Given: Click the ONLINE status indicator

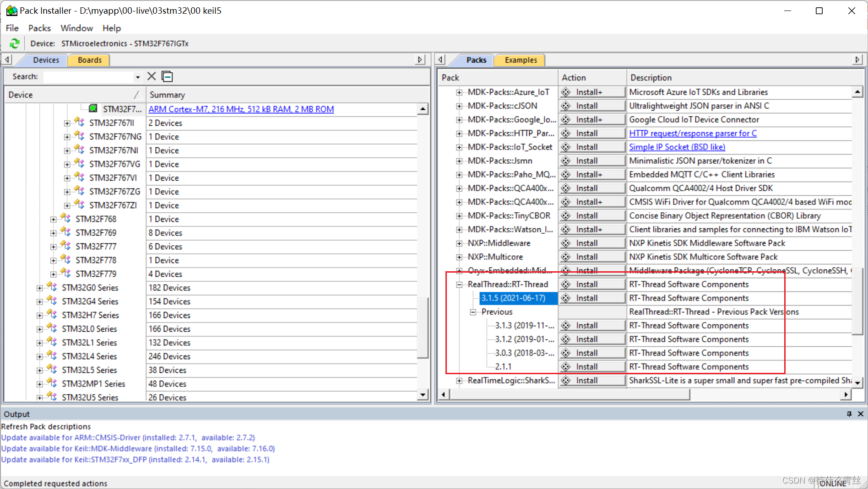Looking at the screenshot, I should (833, 483).
